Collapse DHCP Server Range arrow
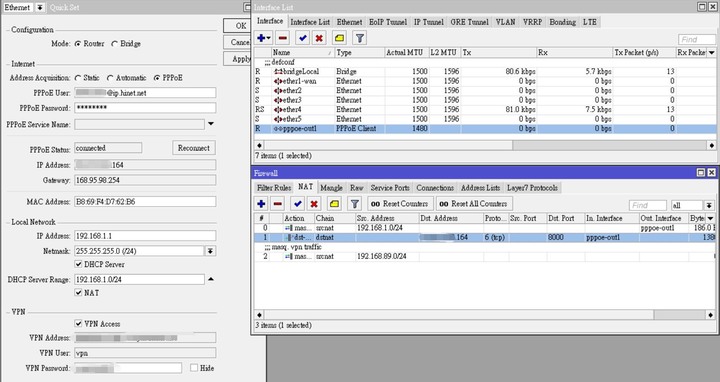Image resolution: width=720 pixels, height=382 pixels. pos(211,279)
